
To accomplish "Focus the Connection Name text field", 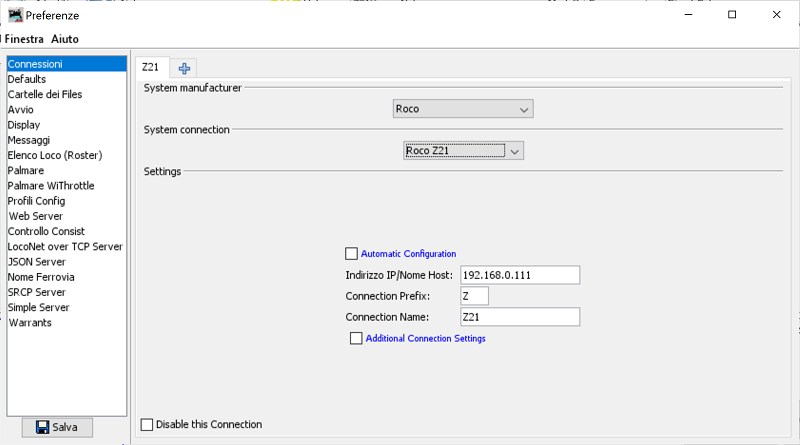I will [519, 317].
